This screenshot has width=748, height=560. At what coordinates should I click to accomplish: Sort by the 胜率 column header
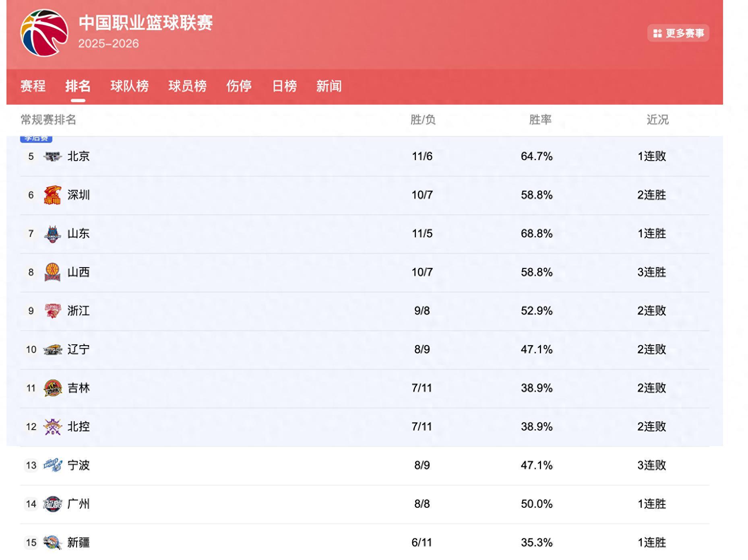(x=539, y=119)
